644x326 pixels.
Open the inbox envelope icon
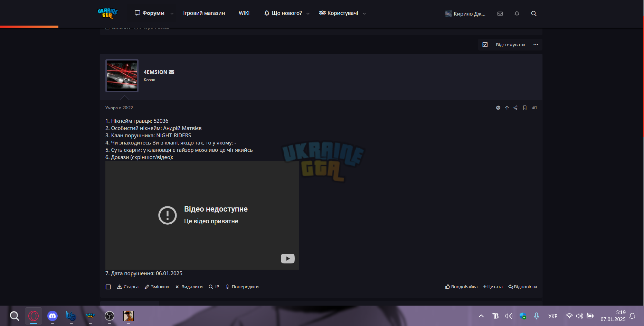(x=500, y=13)
